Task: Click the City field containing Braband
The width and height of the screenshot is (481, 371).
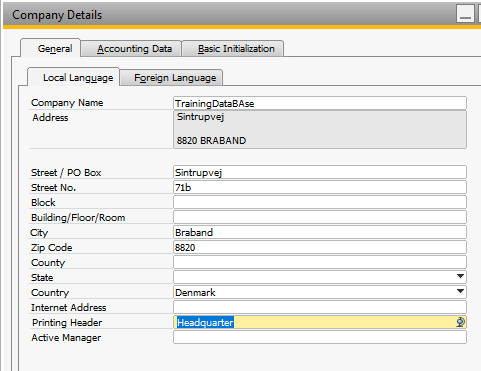Action: click(320, 232)
